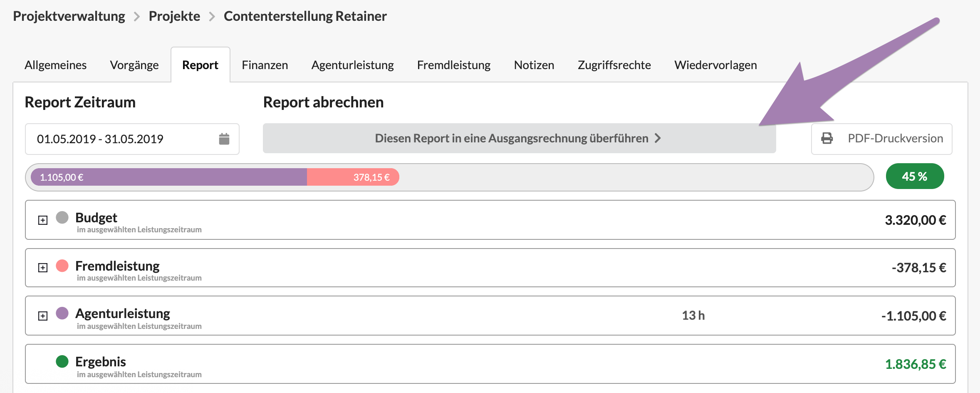Click the purple Agenturleistung status dot
Screen dimensions: 980x393
[62, 313]
